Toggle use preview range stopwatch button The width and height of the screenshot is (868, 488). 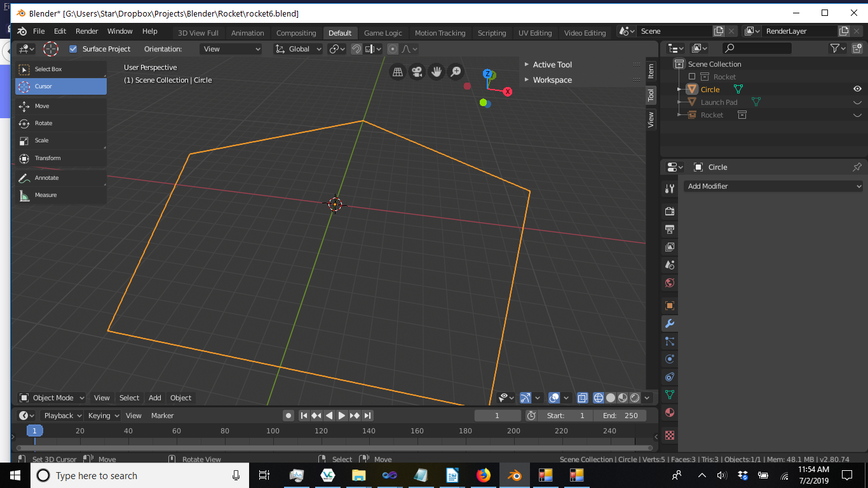click(x=531, y=416)
